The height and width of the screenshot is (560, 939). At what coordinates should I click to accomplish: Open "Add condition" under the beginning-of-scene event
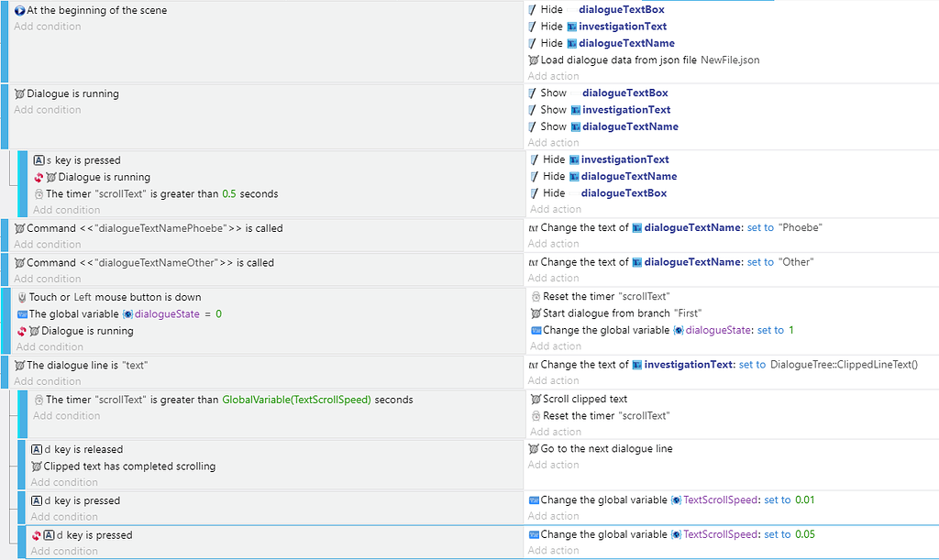coord(47,26)
